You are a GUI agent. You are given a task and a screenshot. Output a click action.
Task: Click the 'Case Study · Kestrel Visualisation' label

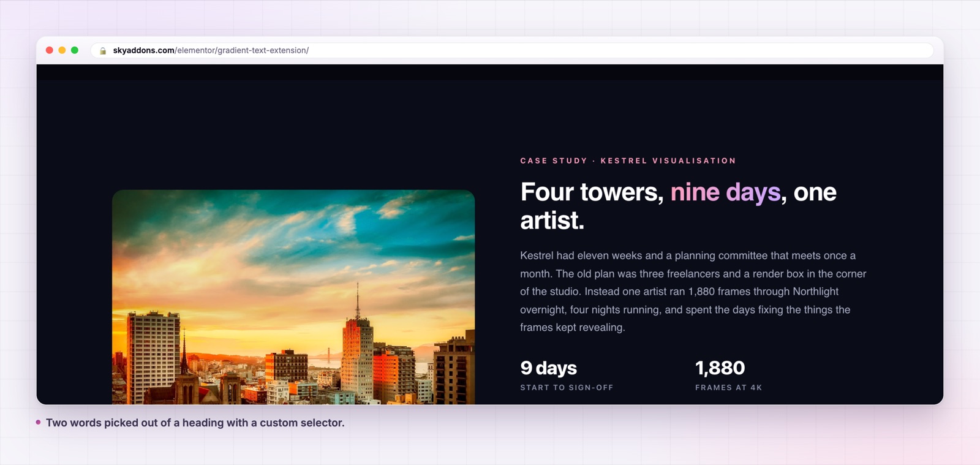click(628, 161)
